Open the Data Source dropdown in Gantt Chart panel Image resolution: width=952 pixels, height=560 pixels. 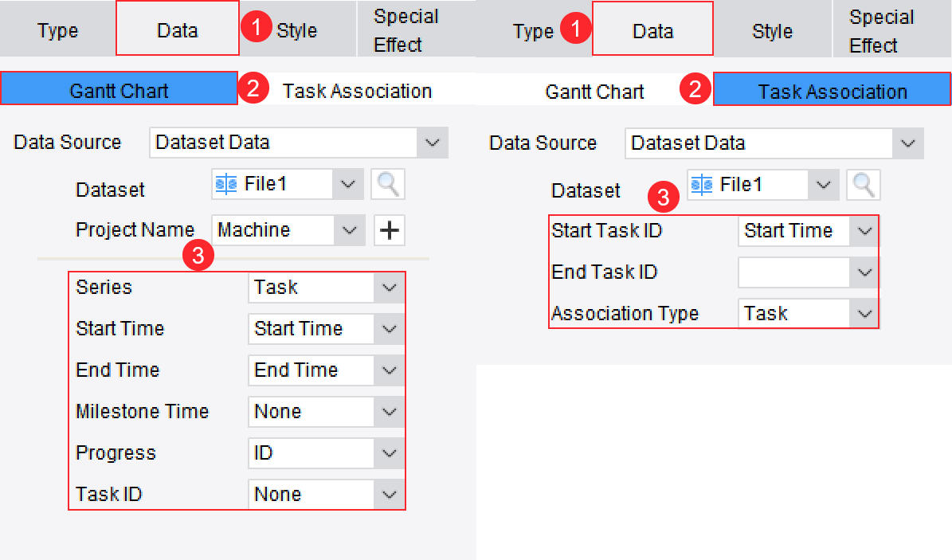click(x=432, y=143)
